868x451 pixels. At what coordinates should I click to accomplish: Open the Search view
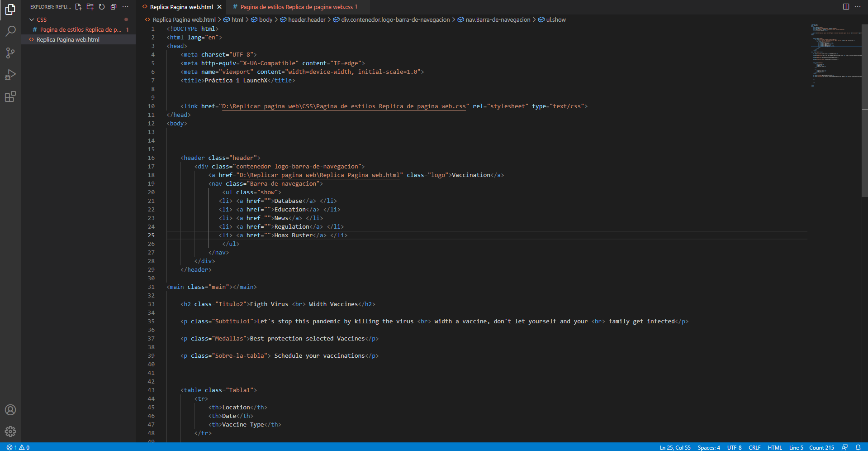tap(10, 31)
